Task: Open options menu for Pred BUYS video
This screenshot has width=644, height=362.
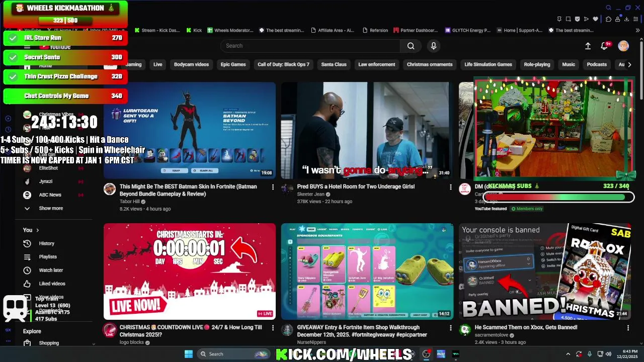Action: tap(450, 187)
